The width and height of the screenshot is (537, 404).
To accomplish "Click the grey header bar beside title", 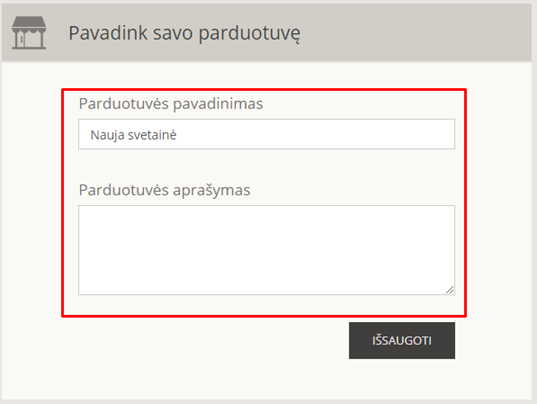I will 411,33.
